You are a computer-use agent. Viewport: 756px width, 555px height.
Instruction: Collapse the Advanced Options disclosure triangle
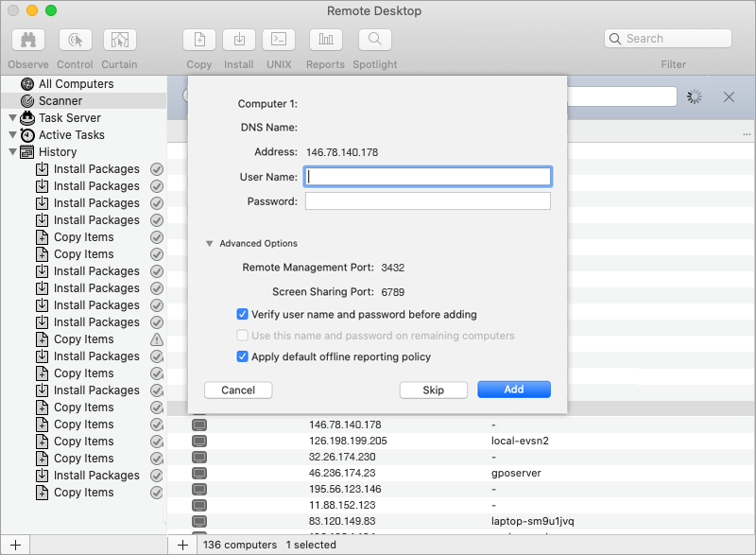click(x=210, y=244)
